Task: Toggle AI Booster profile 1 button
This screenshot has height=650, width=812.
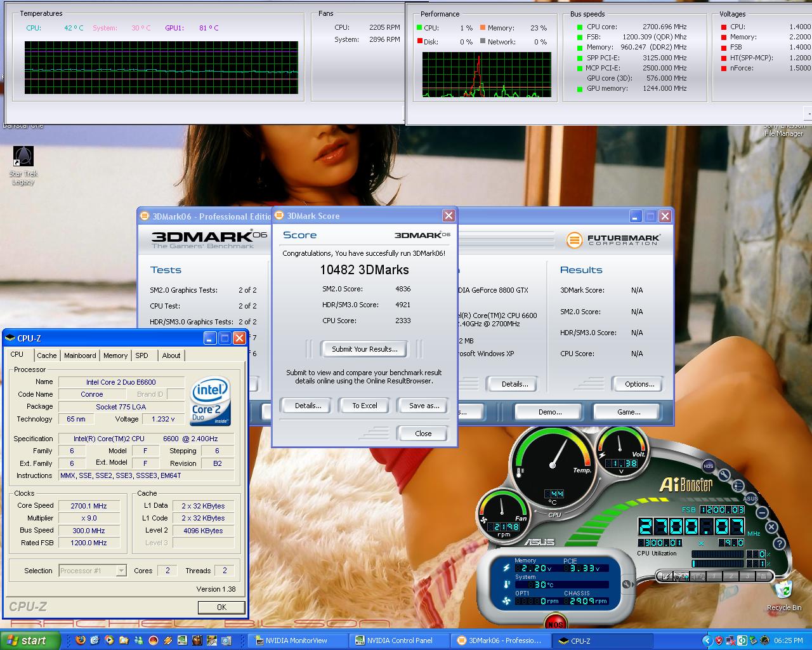Action: pos(714,576)
